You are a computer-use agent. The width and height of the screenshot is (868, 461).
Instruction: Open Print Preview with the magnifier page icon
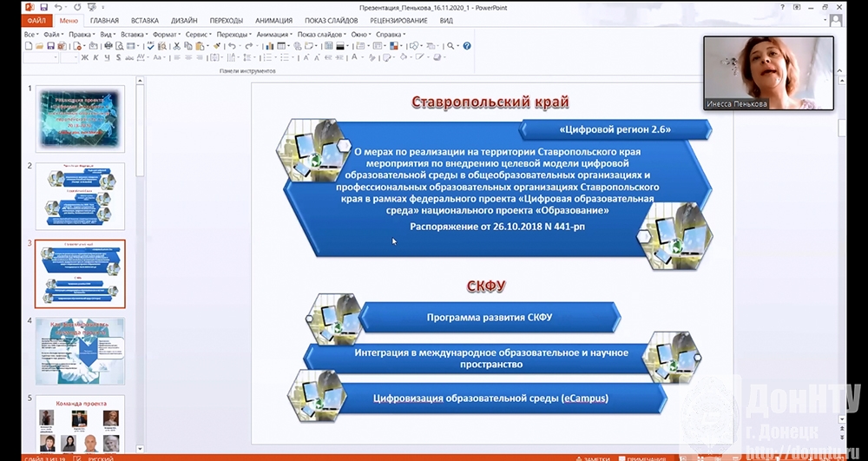coord(119,46)
